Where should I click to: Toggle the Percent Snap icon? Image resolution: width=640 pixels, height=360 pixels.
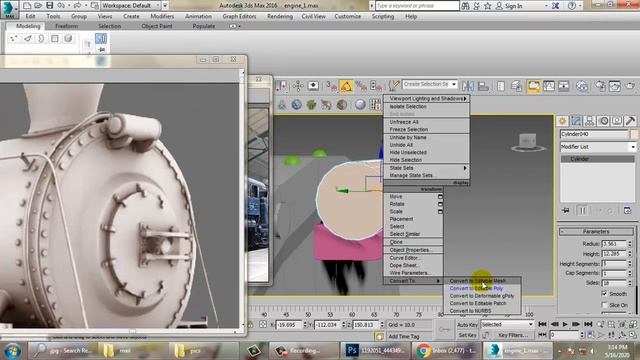tap(361, 86)
